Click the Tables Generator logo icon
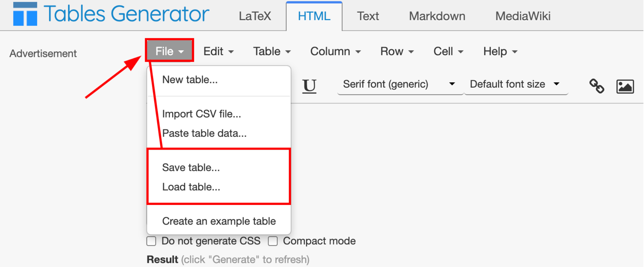The height and width of the screenshot is (267, 644). [25, 14]
